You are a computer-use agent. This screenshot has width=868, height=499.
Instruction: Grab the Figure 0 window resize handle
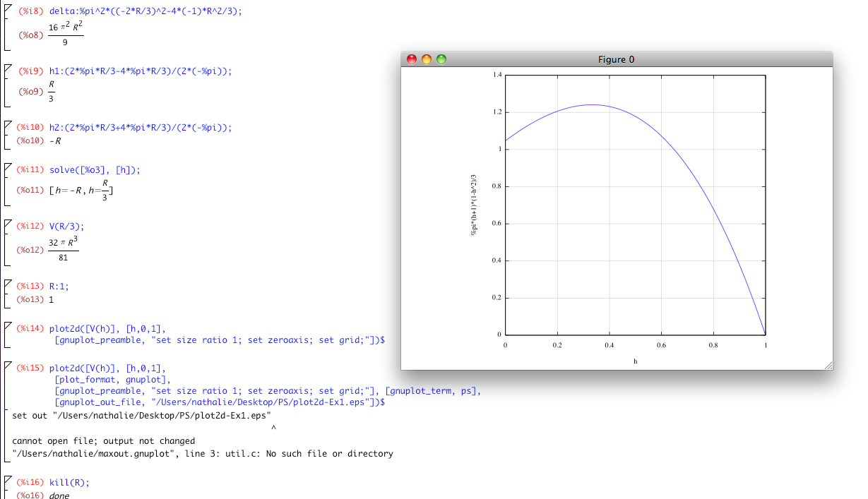pos(828,365)
